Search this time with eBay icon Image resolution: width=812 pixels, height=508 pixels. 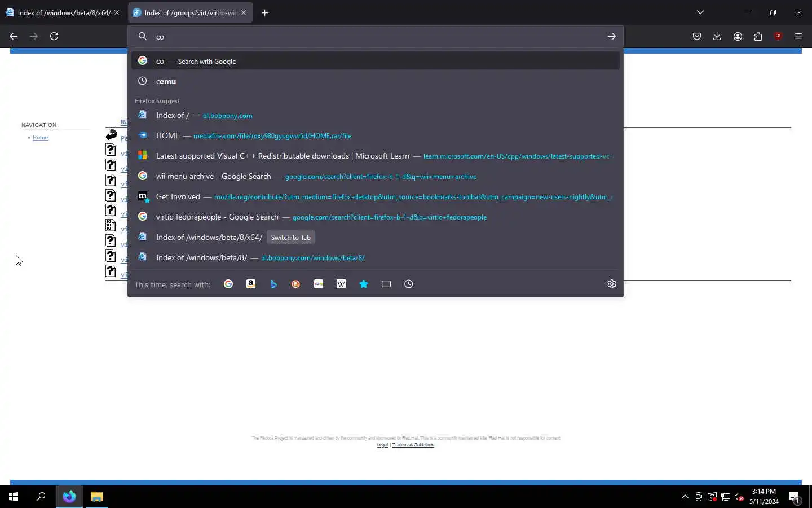click(x=319, y=284)
